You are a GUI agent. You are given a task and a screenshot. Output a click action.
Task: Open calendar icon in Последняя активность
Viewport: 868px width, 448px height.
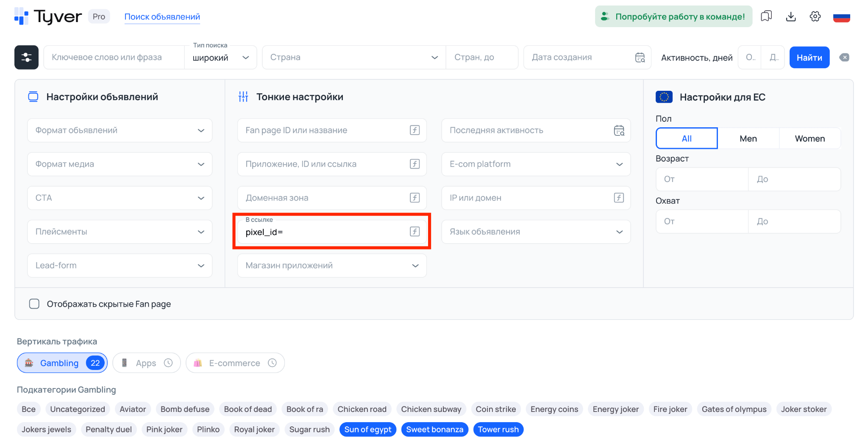(619, 130)
